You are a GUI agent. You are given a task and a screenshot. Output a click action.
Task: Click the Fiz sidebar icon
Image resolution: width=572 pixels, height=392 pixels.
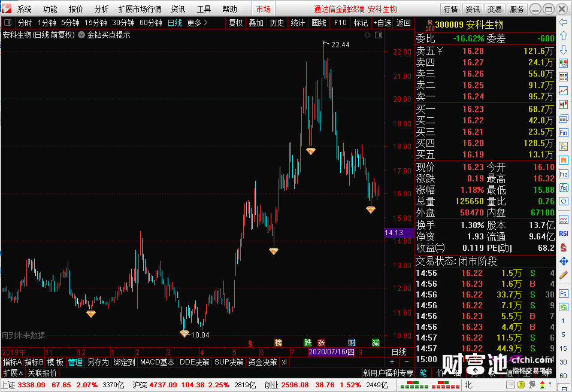click(563, 174)
